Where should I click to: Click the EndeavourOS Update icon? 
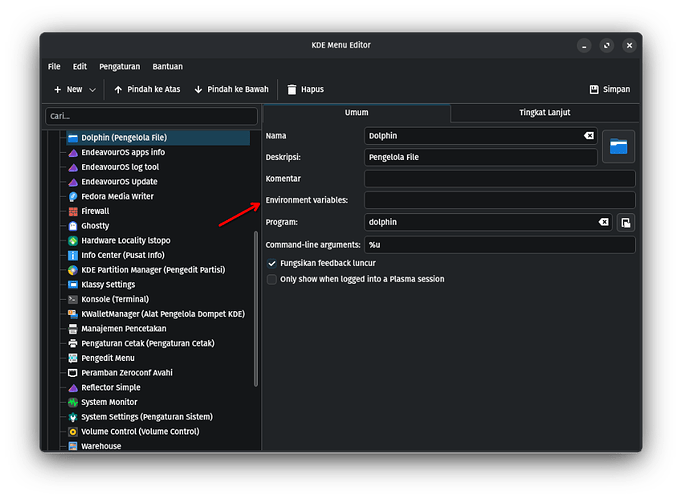pyautogui.click(x=73, y=182)
